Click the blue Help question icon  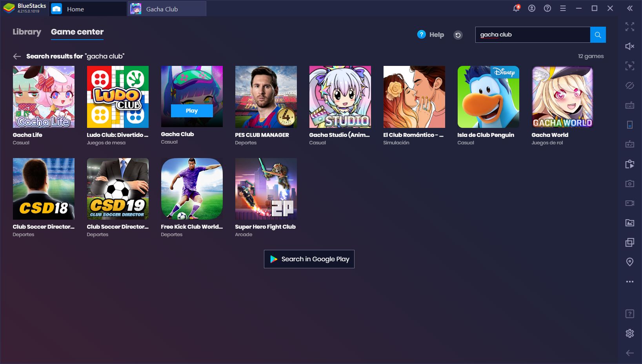[x=422, y=35]
